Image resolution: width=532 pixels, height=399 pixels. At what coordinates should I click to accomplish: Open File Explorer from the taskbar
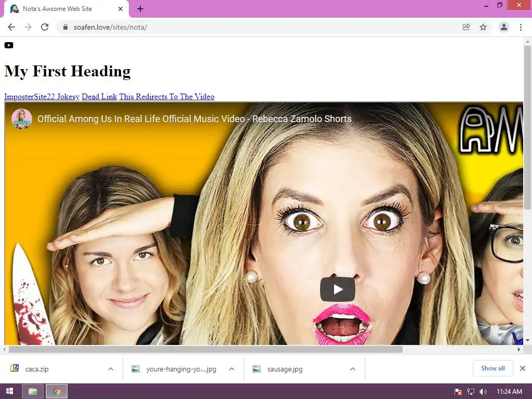tap(33, 391)
